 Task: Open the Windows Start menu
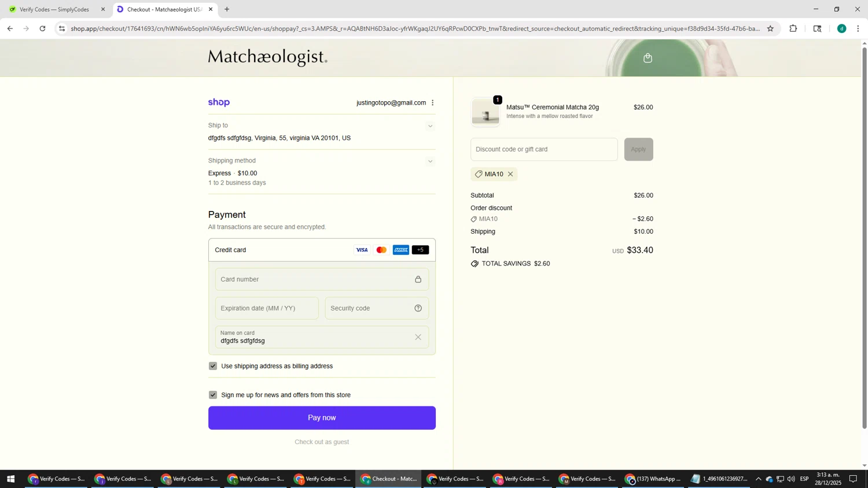10,479
